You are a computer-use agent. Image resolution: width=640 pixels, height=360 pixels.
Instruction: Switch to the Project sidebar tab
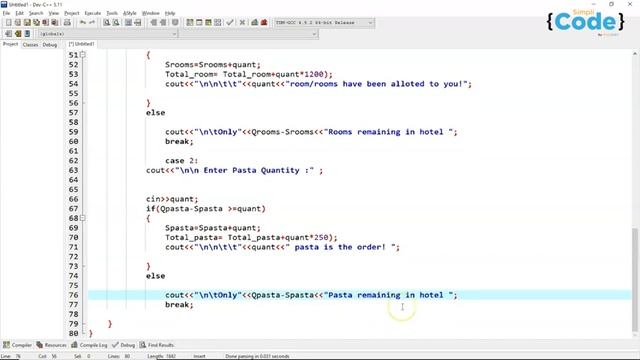11,44
